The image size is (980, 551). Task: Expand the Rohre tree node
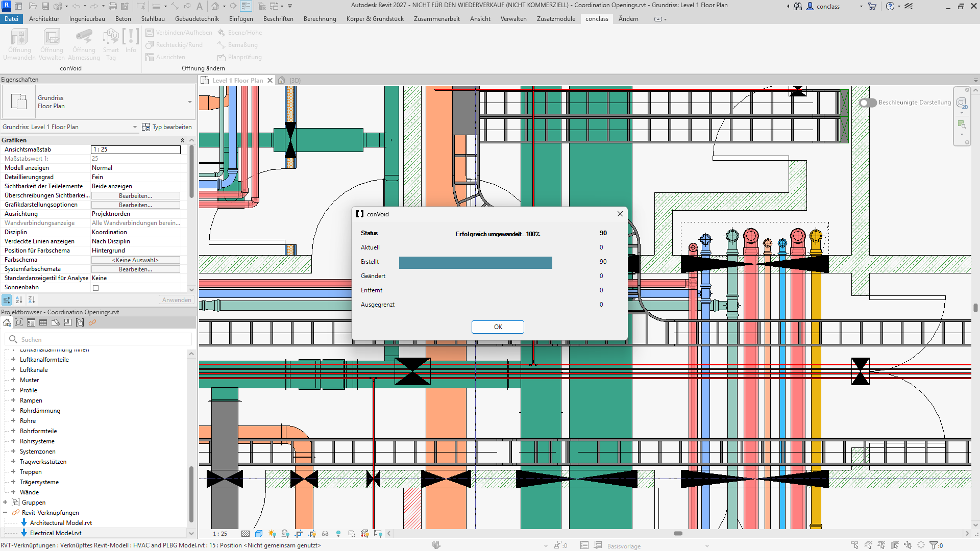[13, 421]
